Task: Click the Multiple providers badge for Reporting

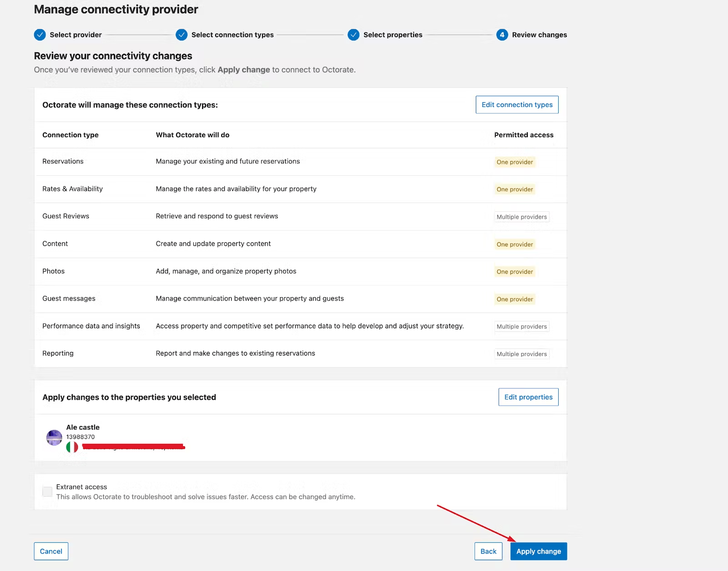Action: 521,354
